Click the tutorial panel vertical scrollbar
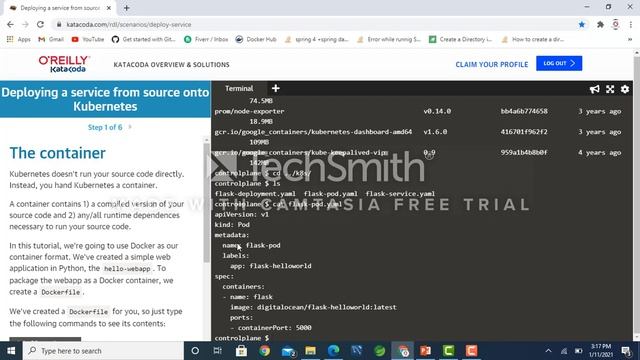This screenshot has width=640, height=360. [x=207, y=203]
